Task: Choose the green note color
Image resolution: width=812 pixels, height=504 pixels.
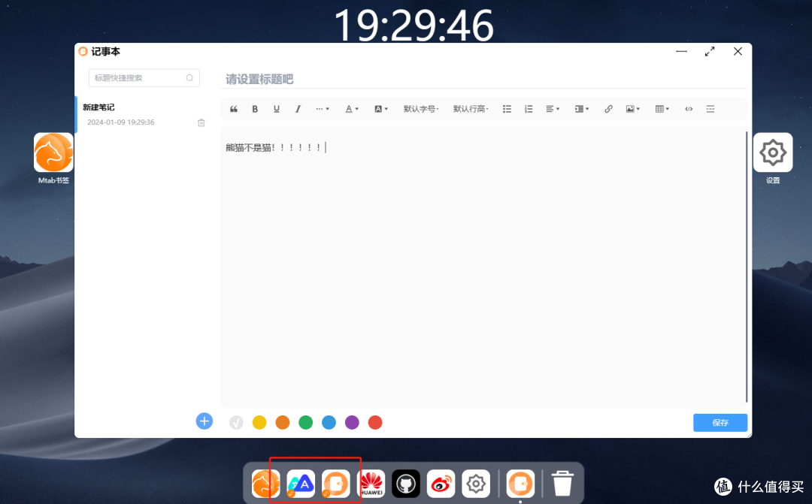Action: (305, 423)
